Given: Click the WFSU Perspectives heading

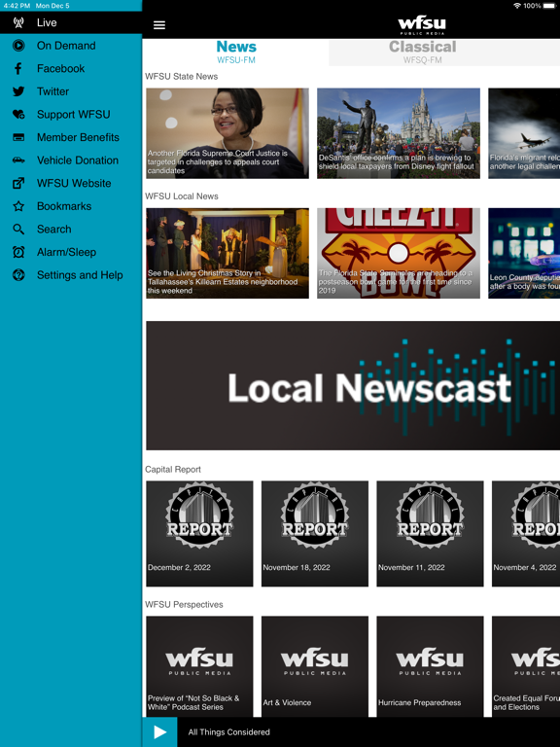Looking at the screenshot, I should point(184,605).
